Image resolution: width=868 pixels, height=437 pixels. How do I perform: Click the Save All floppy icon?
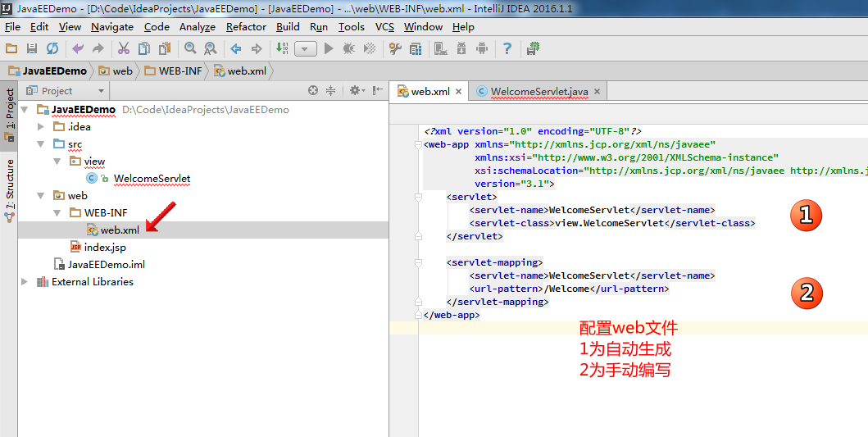click(31, 48)
